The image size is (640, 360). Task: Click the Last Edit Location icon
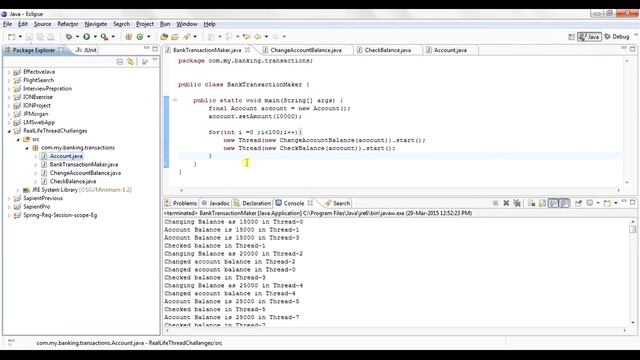246,37
